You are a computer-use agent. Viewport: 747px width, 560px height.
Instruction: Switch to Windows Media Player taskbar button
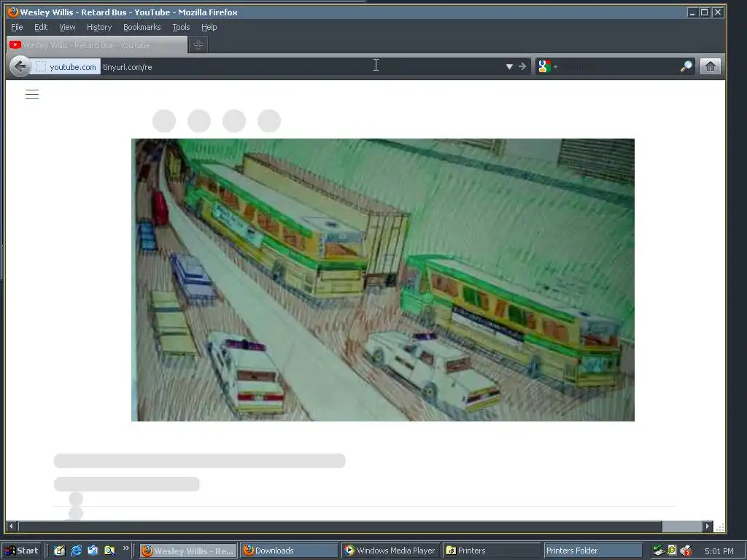click(390, 551)
